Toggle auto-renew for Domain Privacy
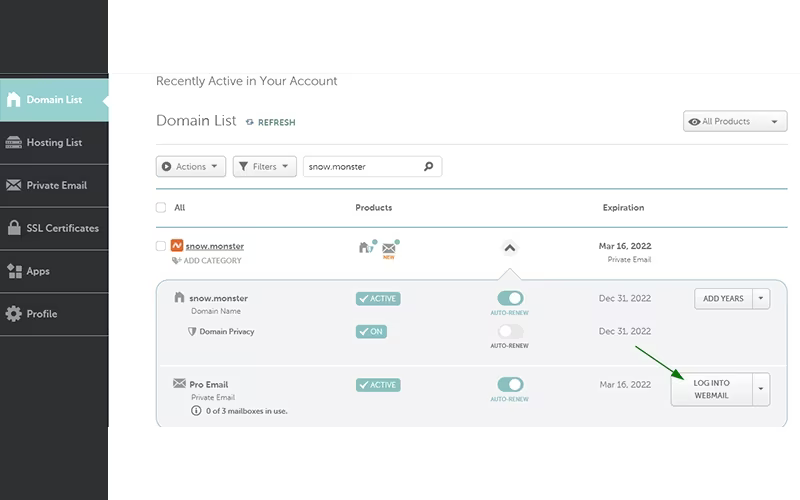The height and width of the screenshot is (500, 800). (510, 331)
